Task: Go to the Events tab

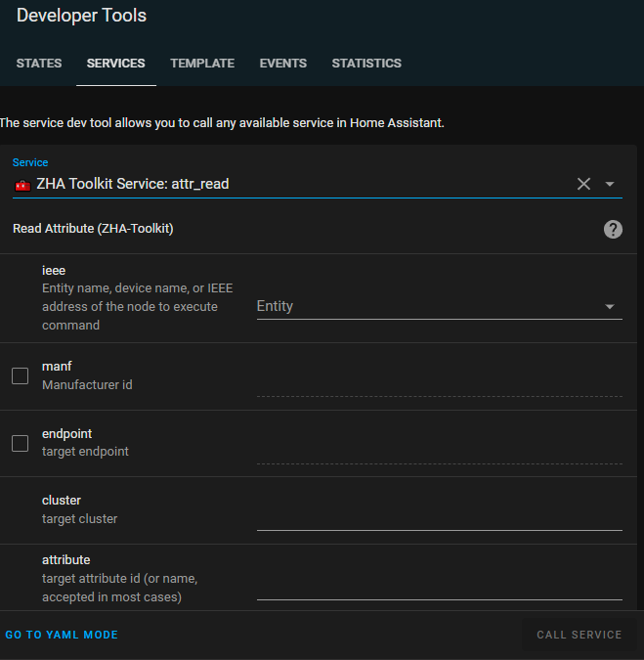Action: pos(283,64)
